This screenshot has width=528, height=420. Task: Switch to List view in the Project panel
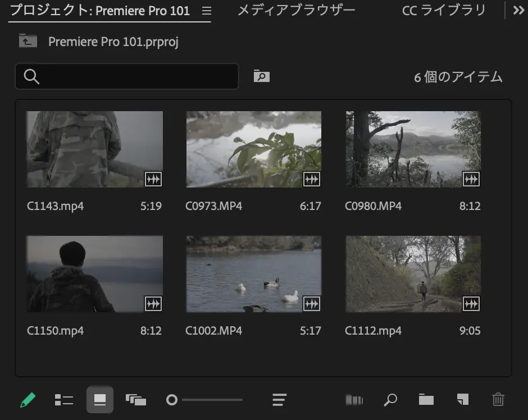[63, 400]
